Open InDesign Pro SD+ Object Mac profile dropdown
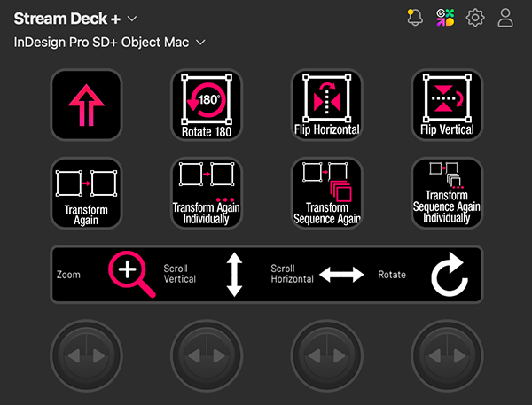The image size is (532, 405). point(109,43)
